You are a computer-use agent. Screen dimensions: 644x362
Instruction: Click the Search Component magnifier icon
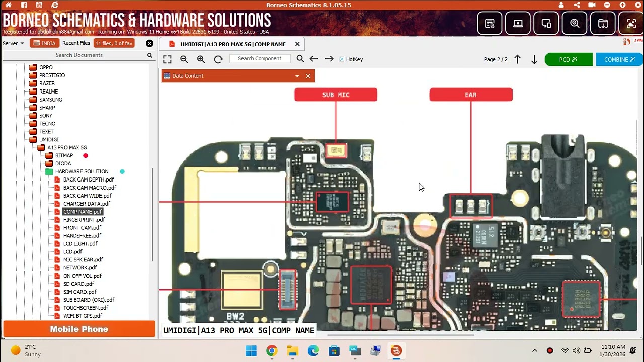pyautogui.click(x=300, y=59)
